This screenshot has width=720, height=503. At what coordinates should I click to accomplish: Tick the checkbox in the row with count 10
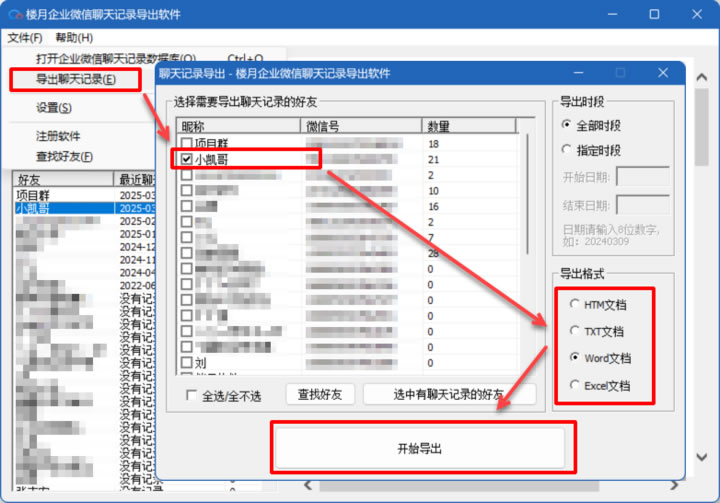pyautogui.click(x=186, y=190)
